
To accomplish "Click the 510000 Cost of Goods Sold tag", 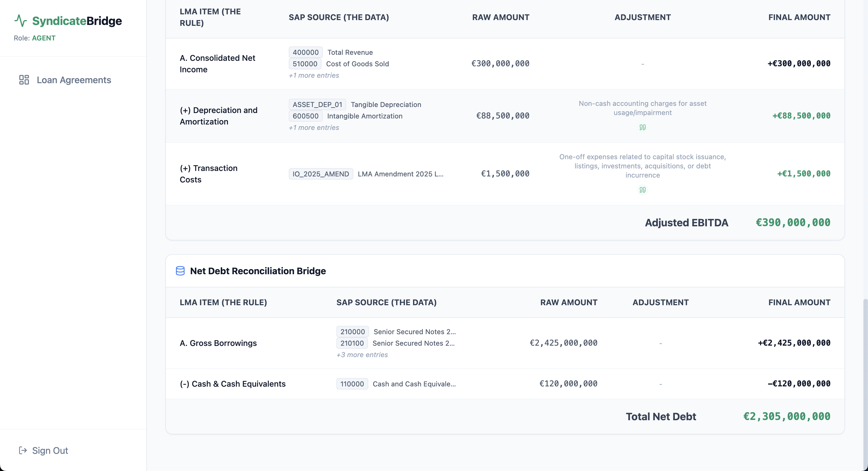I will (x=305, y=64).
